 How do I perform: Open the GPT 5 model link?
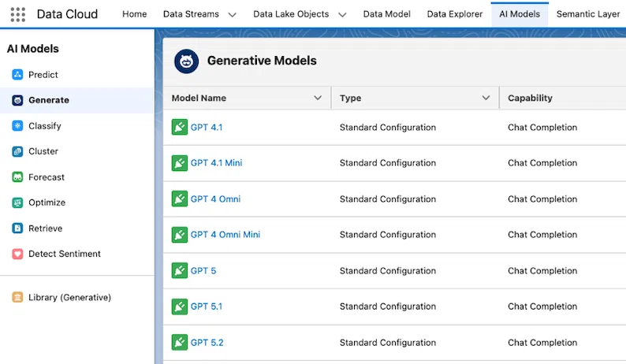coord(203,270)
